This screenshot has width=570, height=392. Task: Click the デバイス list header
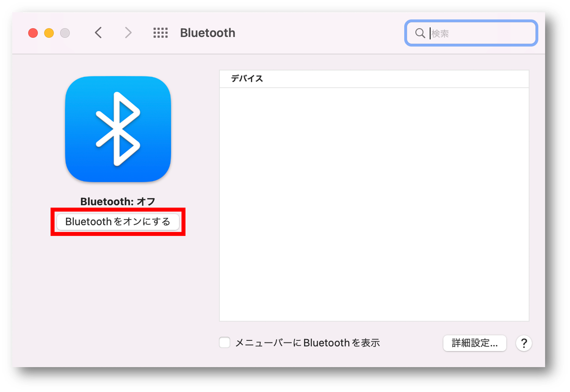374,79
